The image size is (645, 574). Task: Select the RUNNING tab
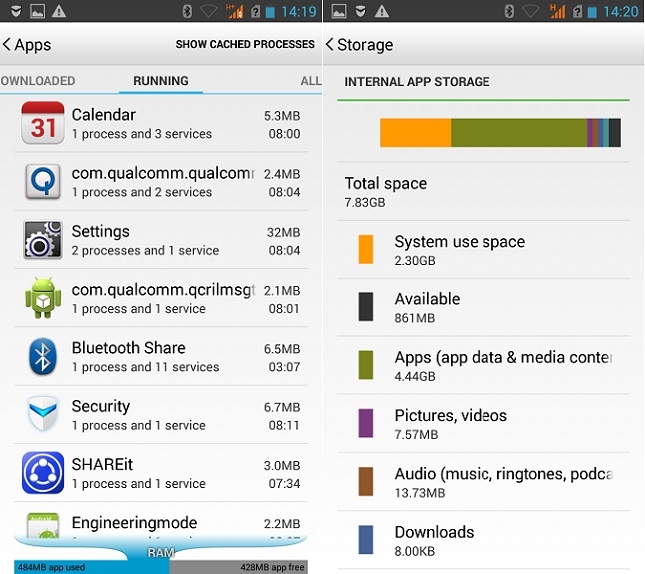pos(161,81)
